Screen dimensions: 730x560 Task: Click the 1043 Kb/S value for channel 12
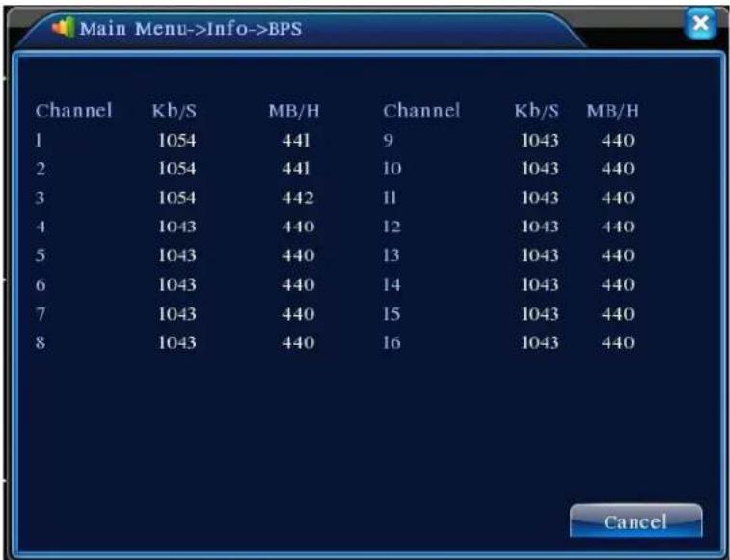point(539,227)
